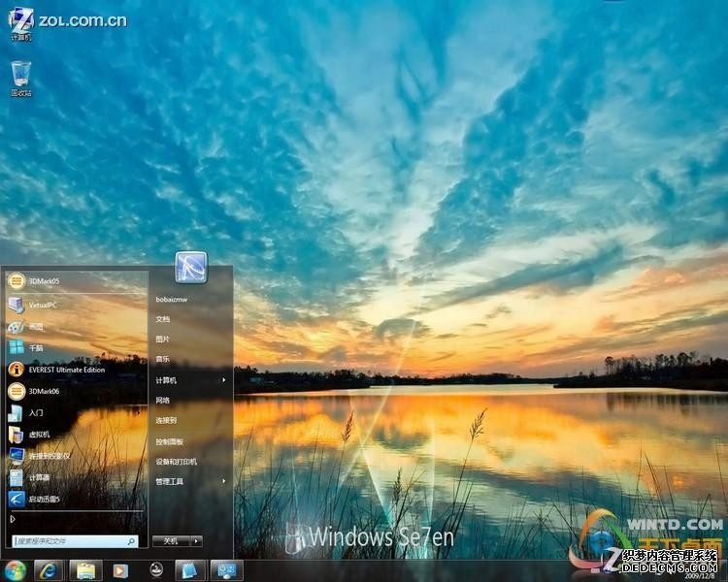Screen dimensions: 728x582
Task: Click the Windows Start orb
Action: pyautogui.click(x=15, y=570)
